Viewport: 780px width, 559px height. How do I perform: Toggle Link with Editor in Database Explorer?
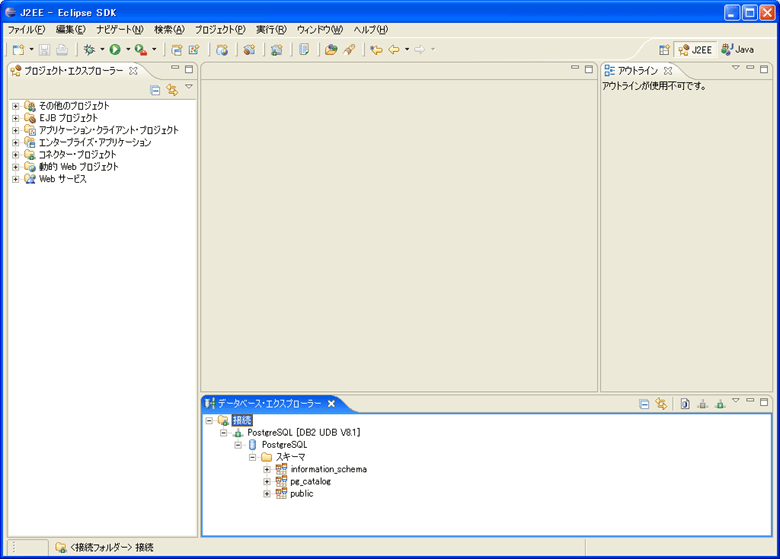661,404
